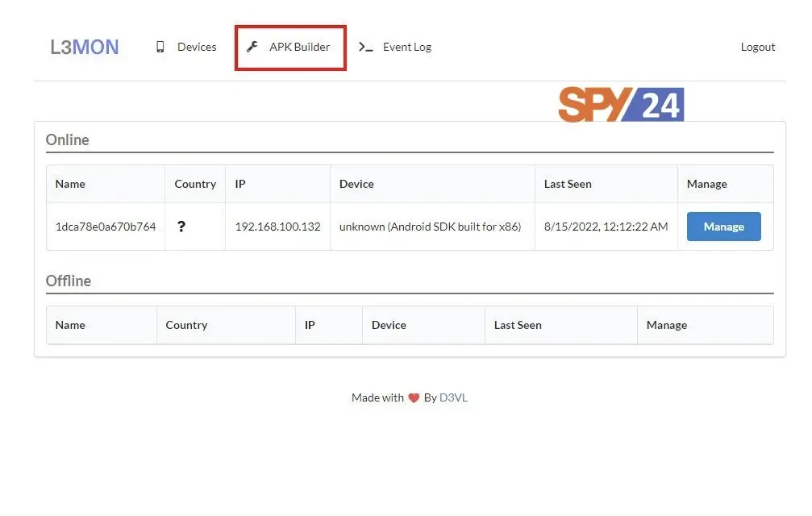Image resolution: width=812 pixels, height=516 pixels.
Task: Click the Country header in the Online table
Action: coord(195,185)
